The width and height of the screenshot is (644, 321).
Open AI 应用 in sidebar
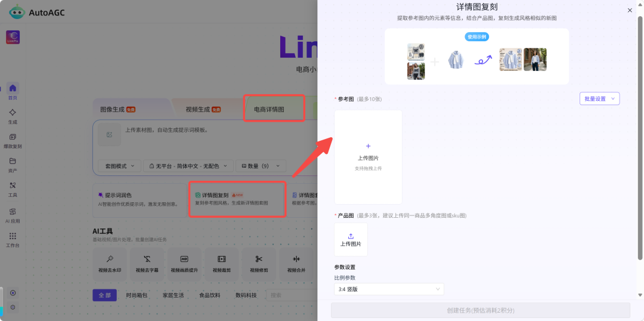point(13,216)
